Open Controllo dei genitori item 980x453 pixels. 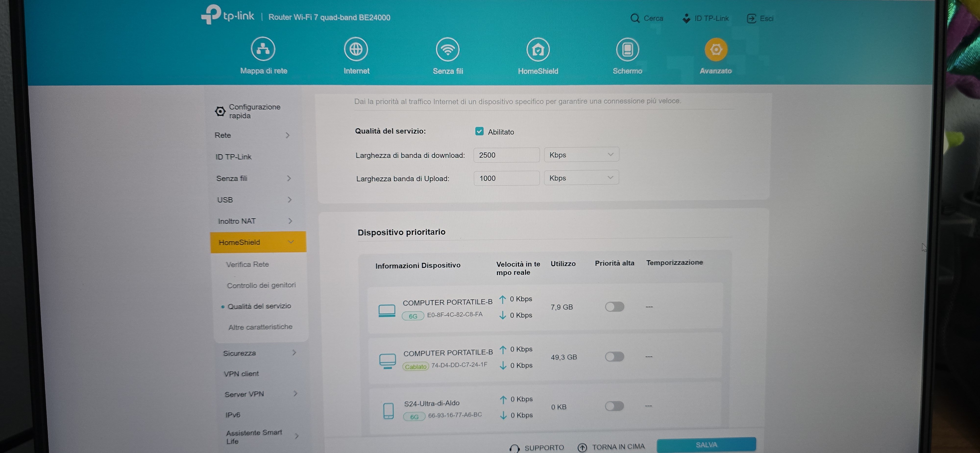(x=261, y=285)
